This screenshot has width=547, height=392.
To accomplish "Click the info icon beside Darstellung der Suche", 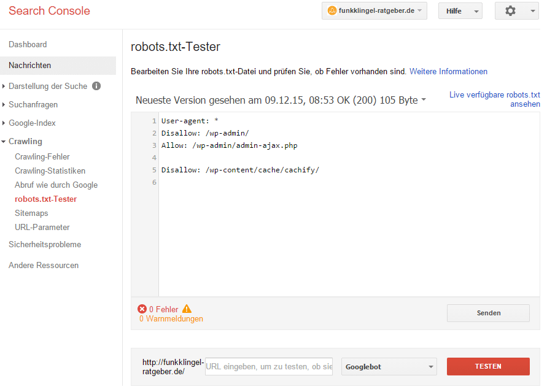I will tap(96, 86).
